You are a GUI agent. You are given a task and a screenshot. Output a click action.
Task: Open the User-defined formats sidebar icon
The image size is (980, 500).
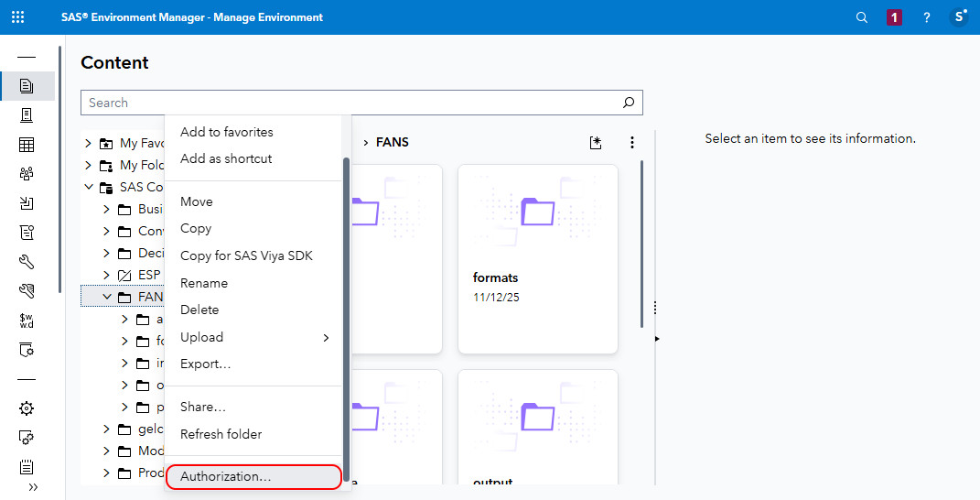(x=27, y=321)
